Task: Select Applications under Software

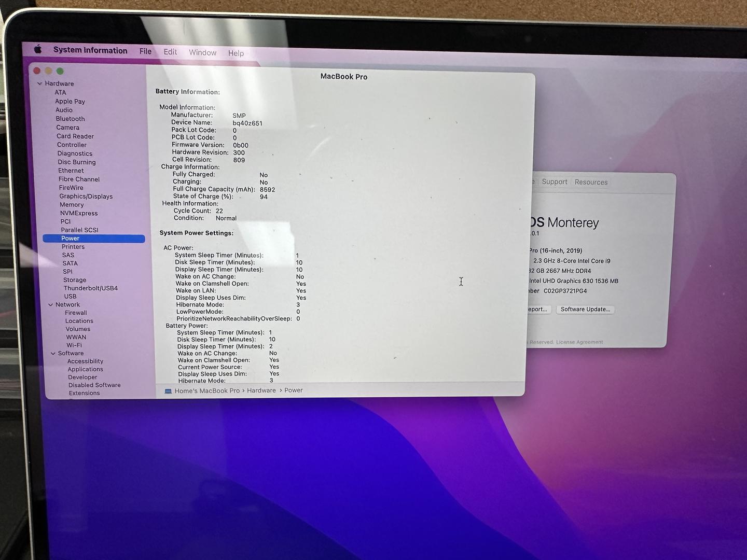Action: click(x=86, y=370)
